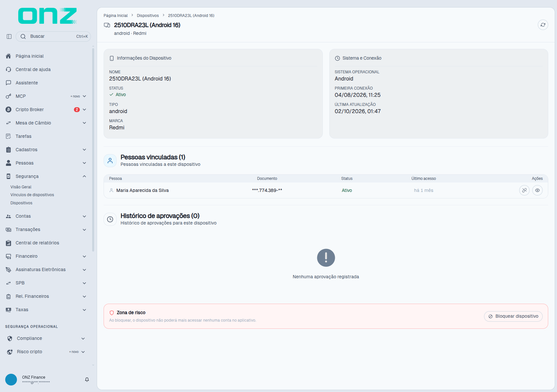
Task: Expand the Risco cripto chevron
Action: pos(83,352)
